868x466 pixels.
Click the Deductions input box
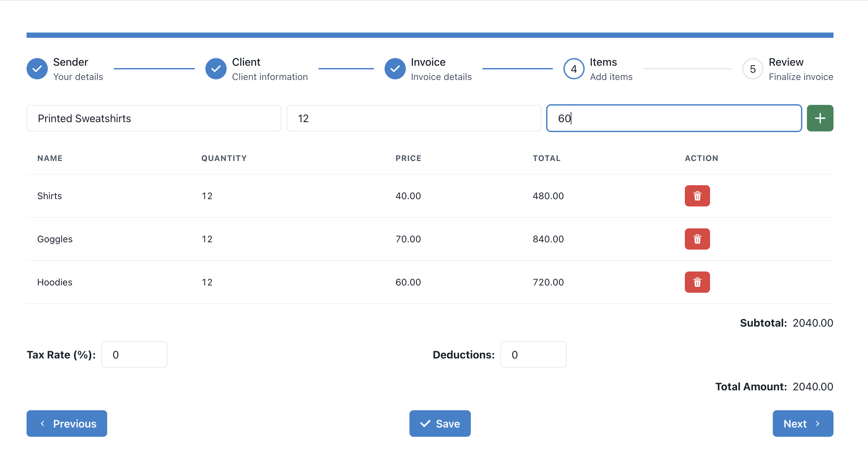pos(533,354)
